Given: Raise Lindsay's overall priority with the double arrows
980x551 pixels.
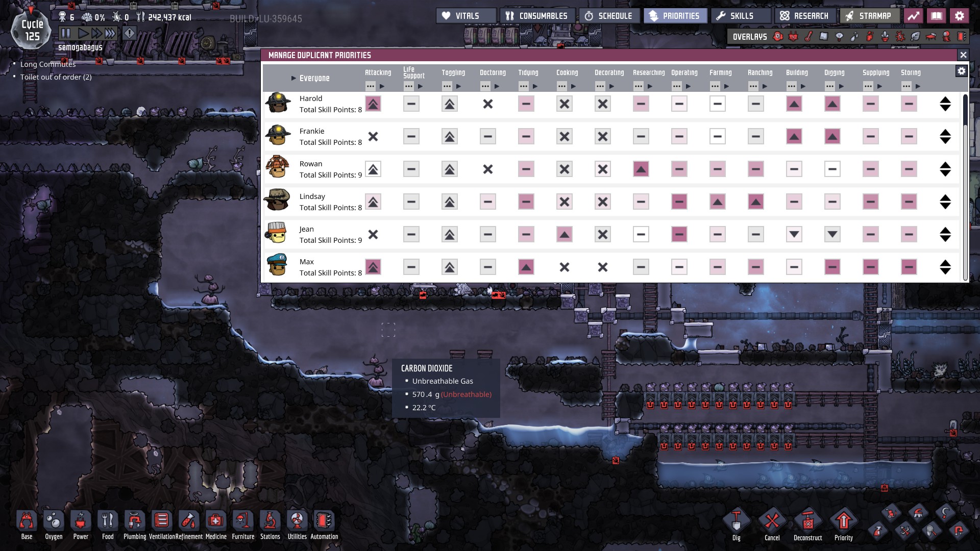Looking at the screenshot, I should tap(946, 198).
